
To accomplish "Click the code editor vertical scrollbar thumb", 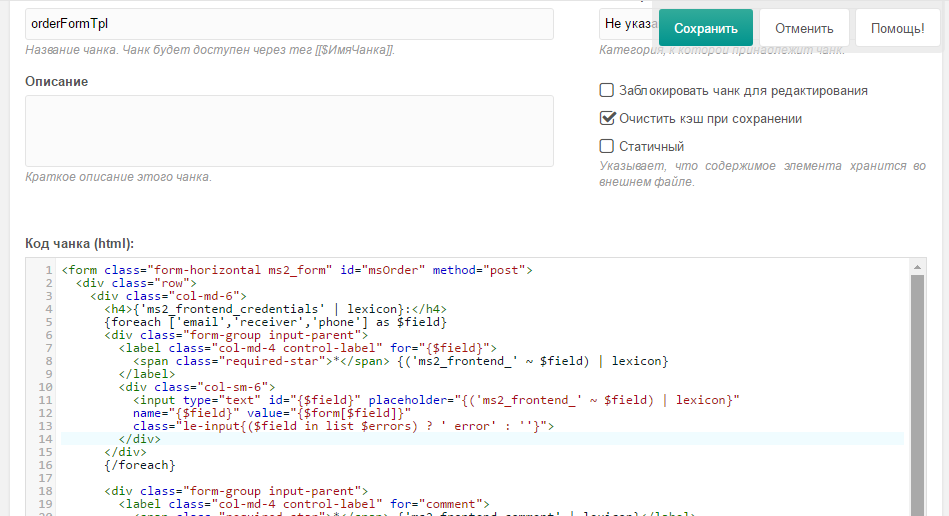I will (918, 395).
